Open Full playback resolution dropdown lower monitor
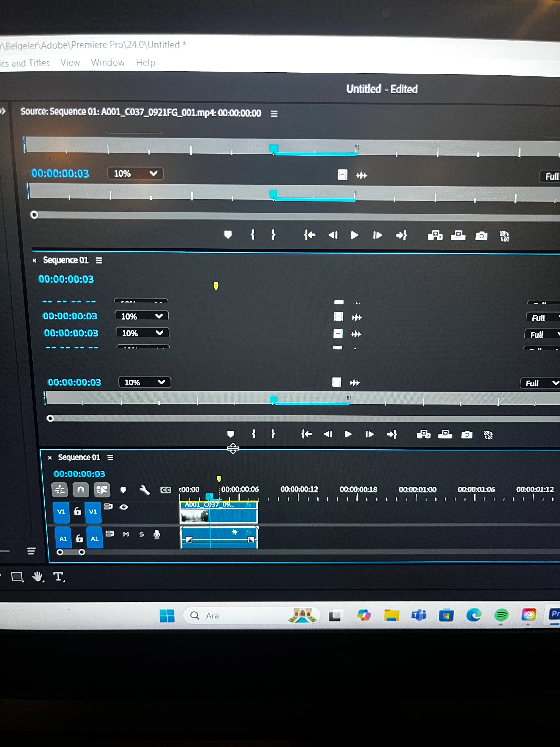The height and width of the screenshot is (747, 560). coord(540,383)
